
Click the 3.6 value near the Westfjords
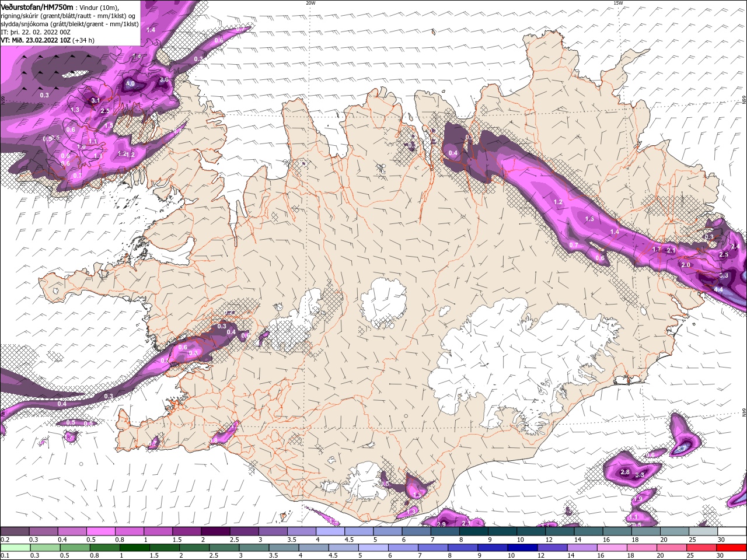point(164,80)
